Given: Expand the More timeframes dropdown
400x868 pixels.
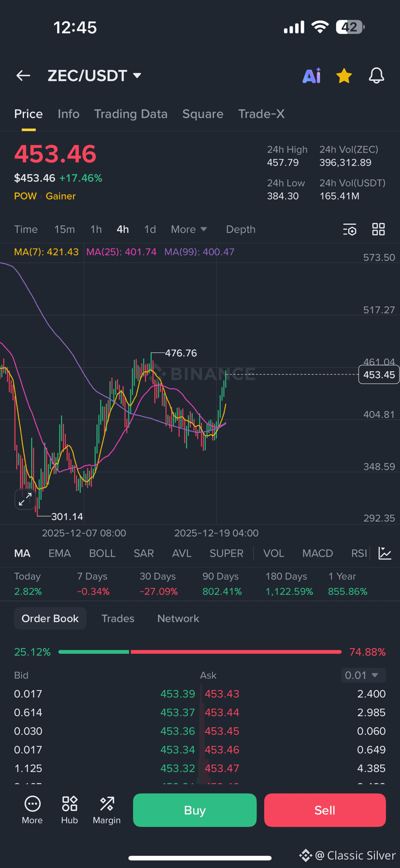Looking at the screenshot, I should [x=189, y=229].
